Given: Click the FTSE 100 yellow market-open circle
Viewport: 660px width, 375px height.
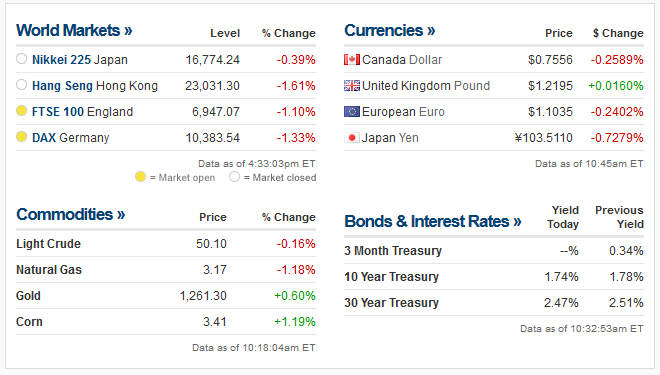Looking at the screenshot, I should (21, 111).
